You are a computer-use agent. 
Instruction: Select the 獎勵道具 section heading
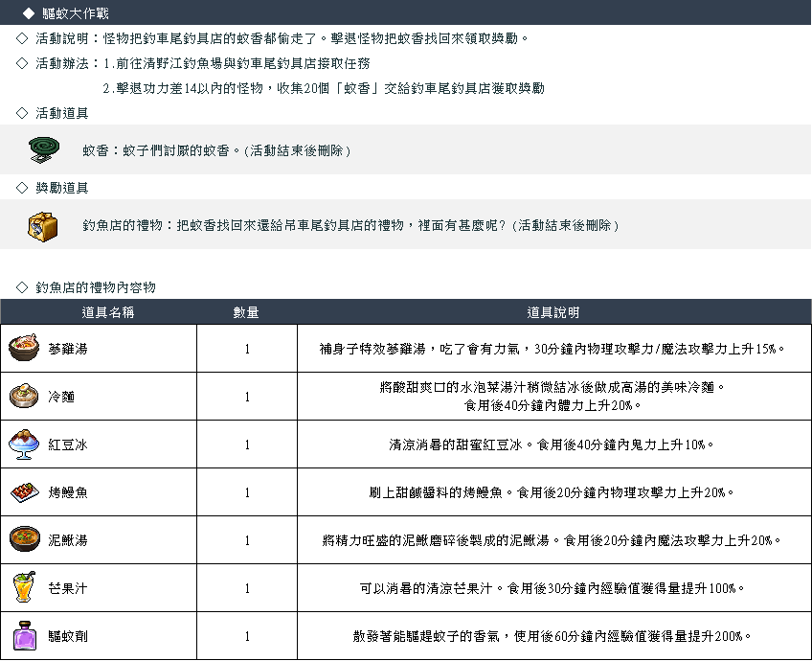(x=62, y=188)
